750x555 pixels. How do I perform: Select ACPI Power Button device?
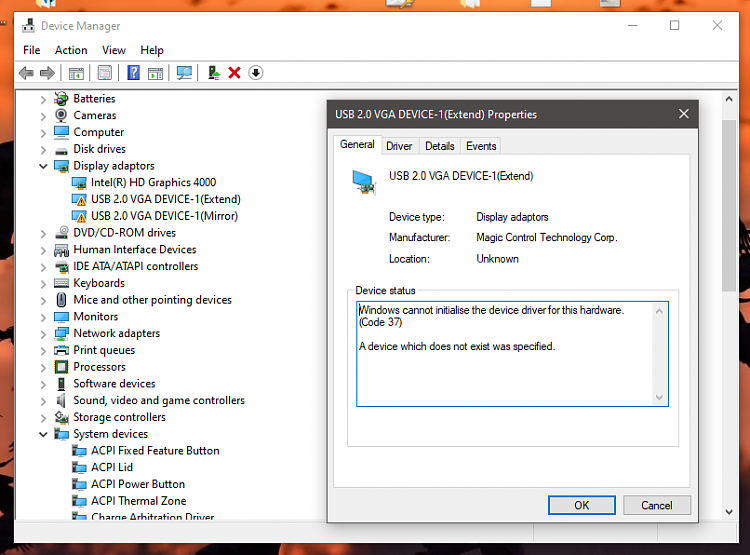tap(138, 484)
